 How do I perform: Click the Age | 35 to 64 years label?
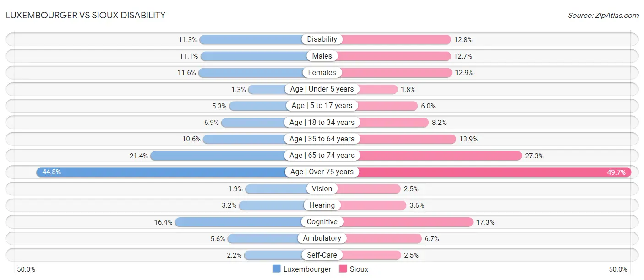tap(322, 139)
